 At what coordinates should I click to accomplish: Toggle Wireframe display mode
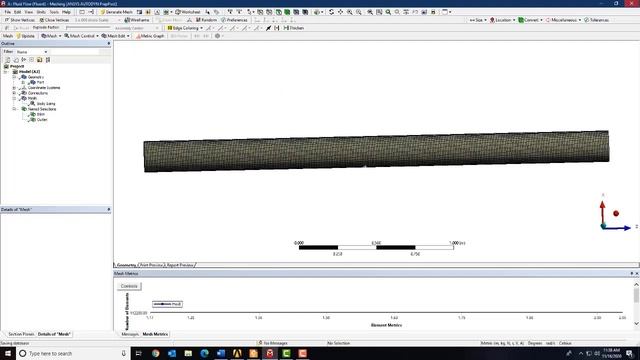click(x=137, y=20)
